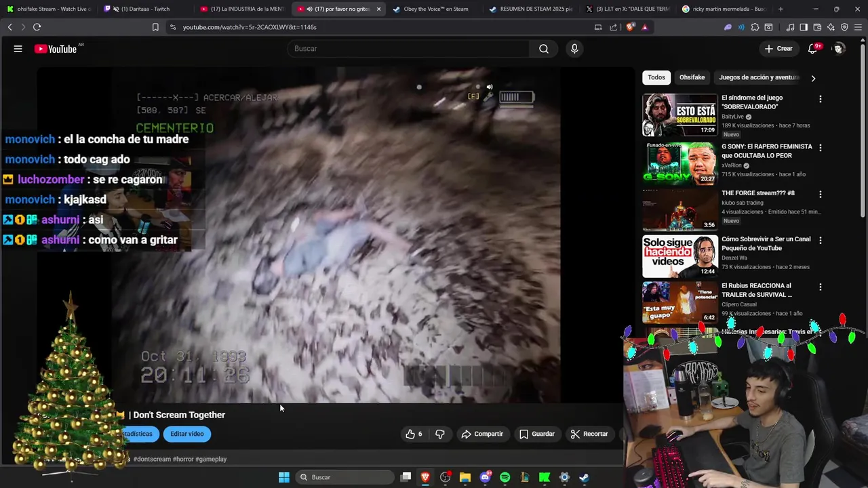This screenshot has height=488, width=868.
Task: Click the Editar vídeo button
Action: click(187, 434)
